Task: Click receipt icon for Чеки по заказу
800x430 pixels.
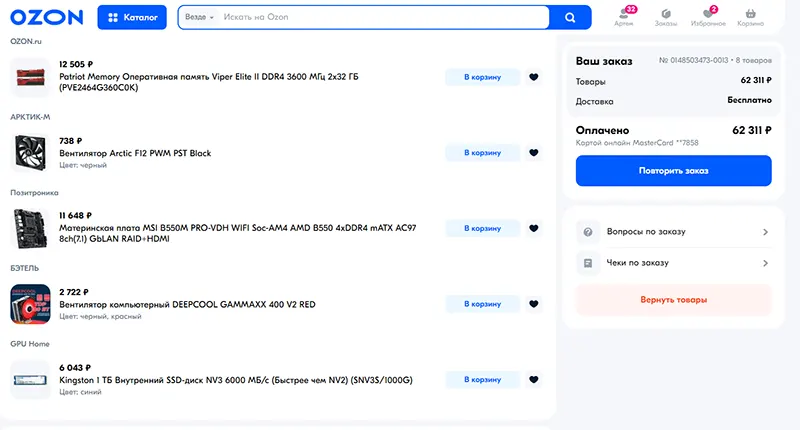Action: tap(588, 263)
